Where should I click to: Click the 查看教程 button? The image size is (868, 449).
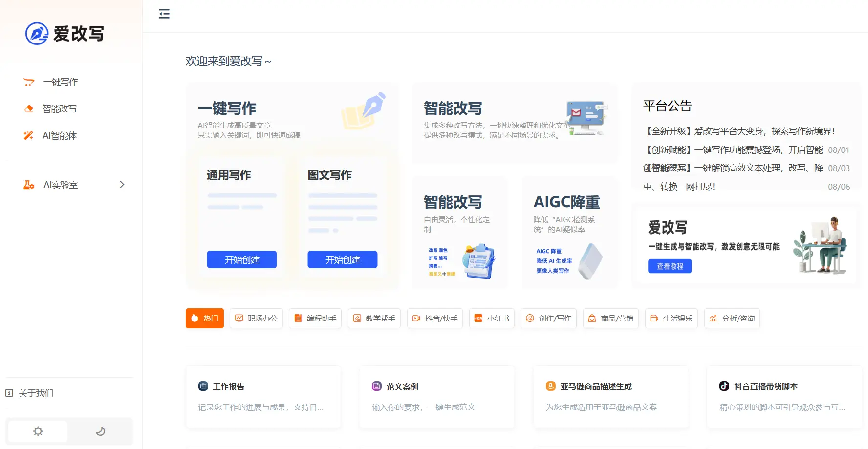670,266
